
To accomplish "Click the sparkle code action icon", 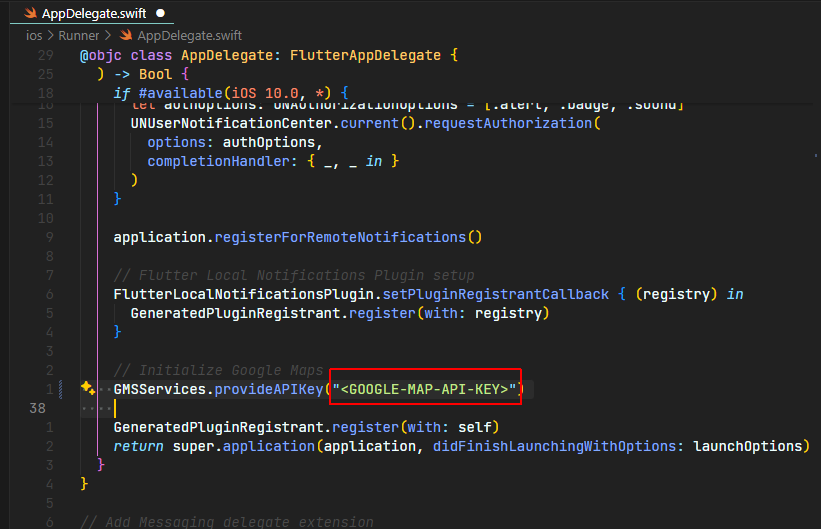I will click(88, 388).
